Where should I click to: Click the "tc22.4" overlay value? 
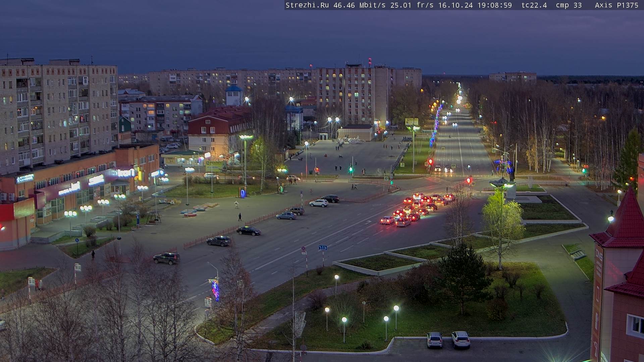coord(534,5)
